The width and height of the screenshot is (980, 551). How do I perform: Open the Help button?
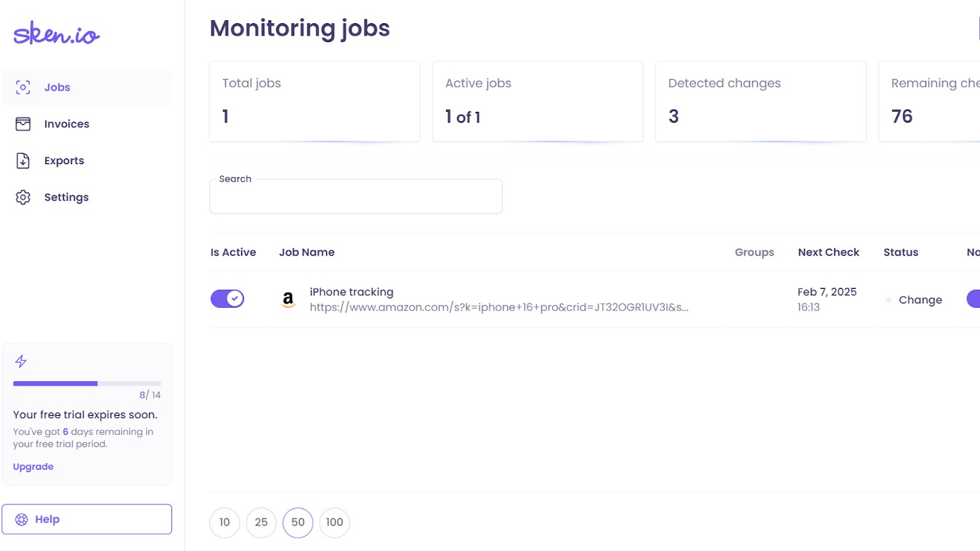(x=86, y=519)
